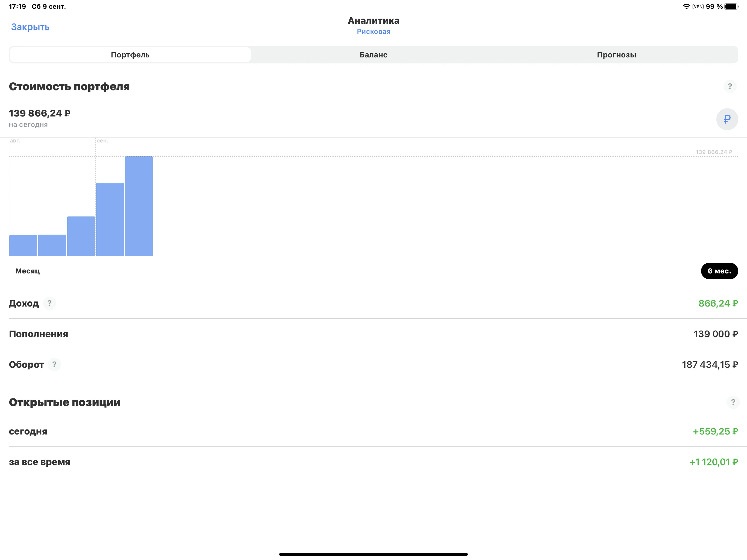The height and width of the screenshot is (560, 747).
Task: Tap the battery icon in status bar
Action: pos(731,6)
